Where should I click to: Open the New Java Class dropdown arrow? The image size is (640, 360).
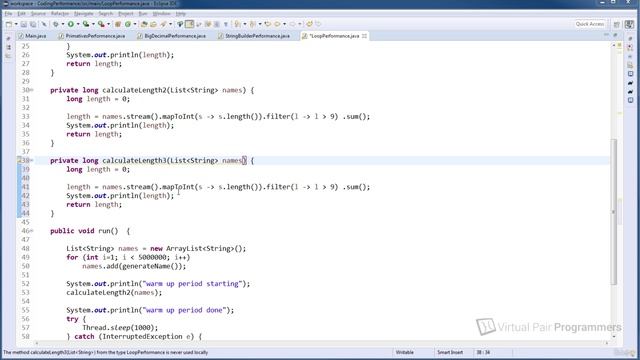tap(135, 24)
